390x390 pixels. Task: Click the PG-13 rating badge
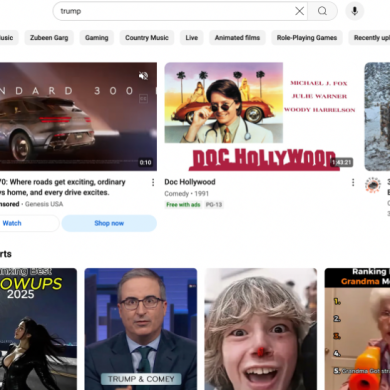pos(214,205)
